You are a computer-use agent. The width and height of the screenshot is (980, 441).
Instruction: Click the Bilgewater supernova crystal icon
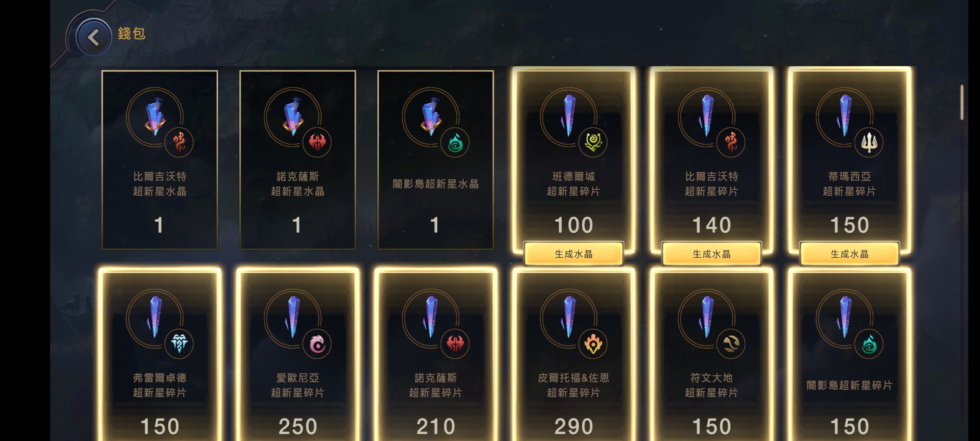pos(154,116)
